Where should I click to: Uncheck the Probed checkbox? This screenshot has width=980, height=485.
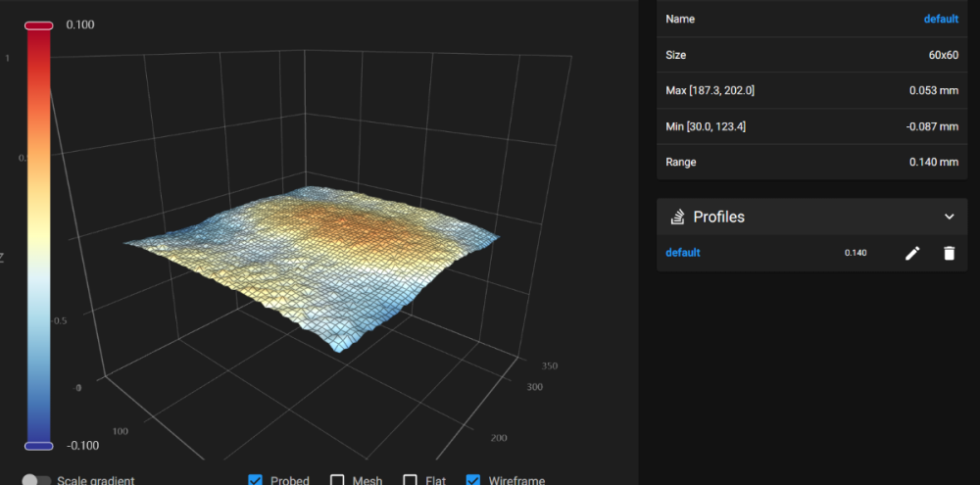pyautogui.click(x=255, y=481)
